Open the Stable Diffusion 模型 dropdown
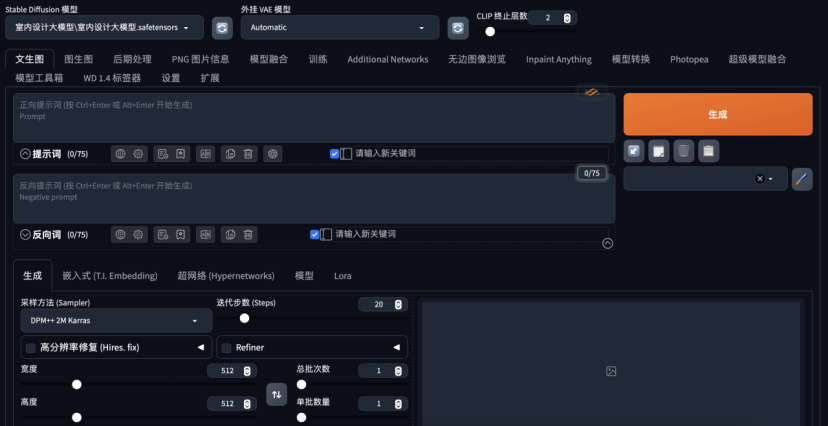Screen dimensions: 828x426 coord(108,28)
